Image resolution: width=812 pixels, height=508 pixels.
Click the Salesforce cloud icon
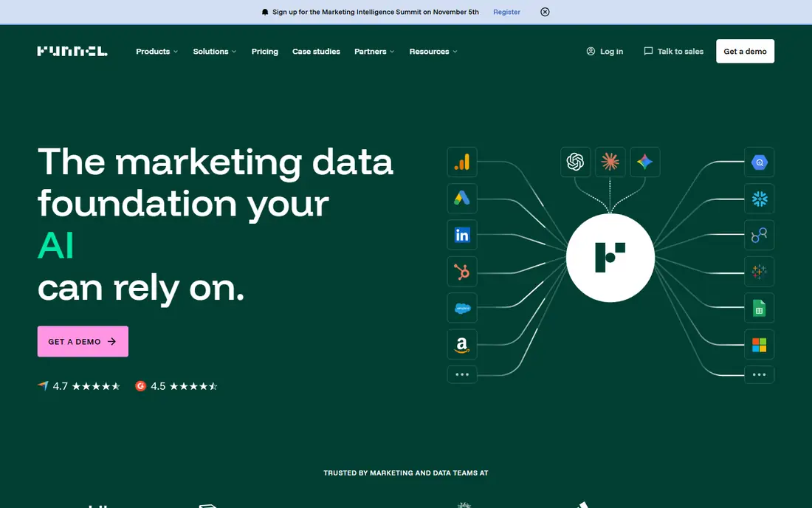point(462,308)
